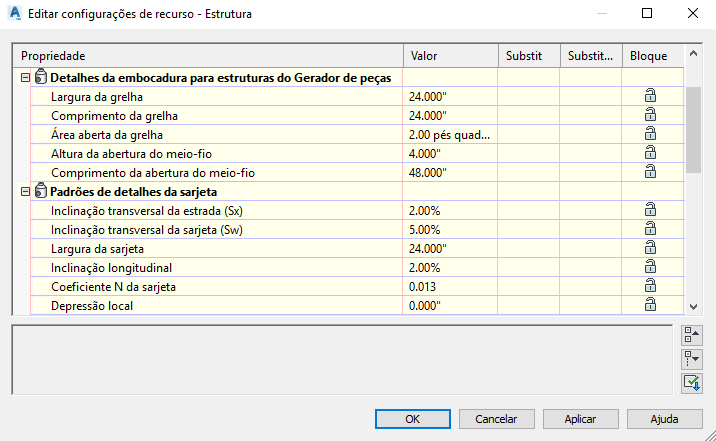Toggle the lock for Coeficiente N da sarjeta
This screenshot has width=716, height=441.
(x=650, y=286)
